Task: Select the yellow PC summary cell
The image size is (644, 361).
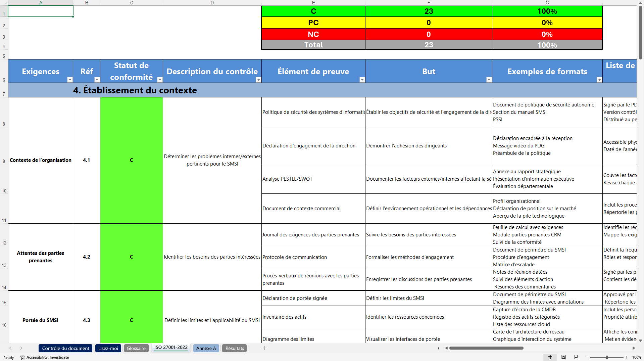Action: [313, 22]
